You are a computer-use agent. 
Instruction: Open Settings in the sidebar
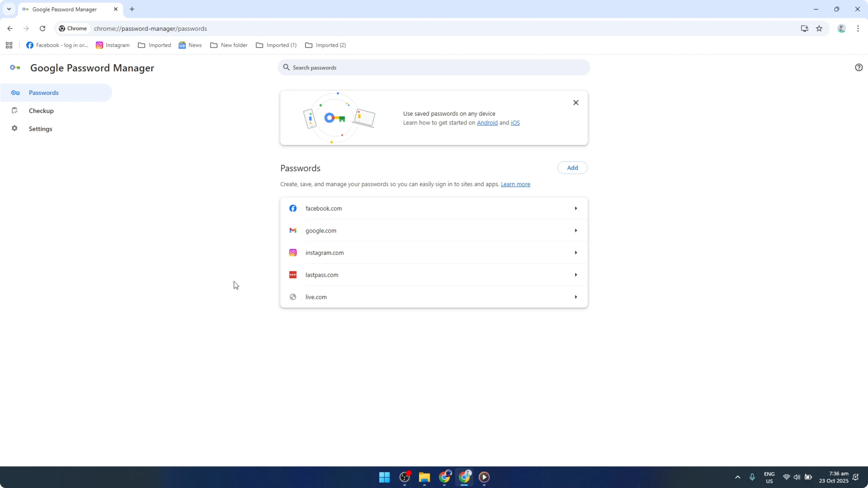pyautogui.click(x=56, y=129)
